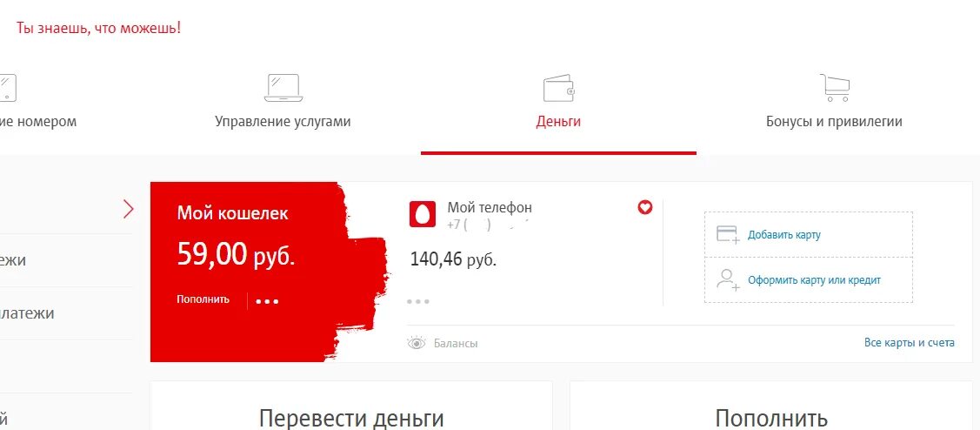Screen dimensions: 980x430
Task: Toggle the red heart favorite icon
Action: (645, 207)
